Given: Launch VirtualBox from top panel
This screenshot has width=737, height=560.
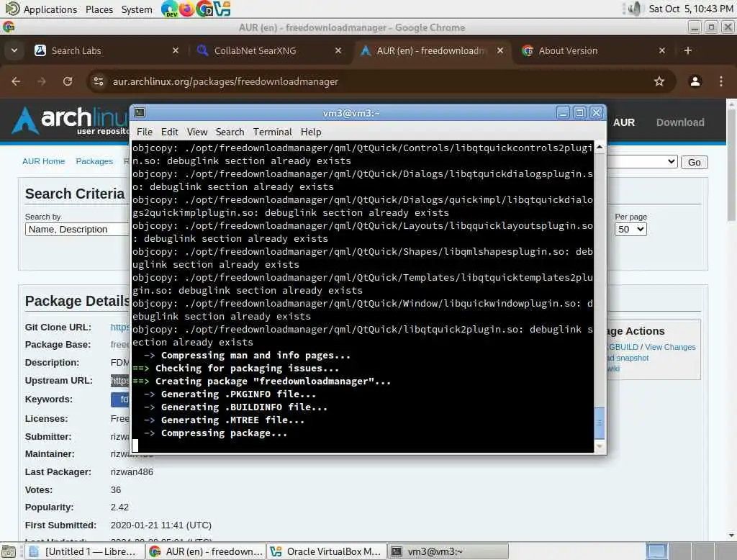Looking at the screenshot, I should tap(222, 9).
